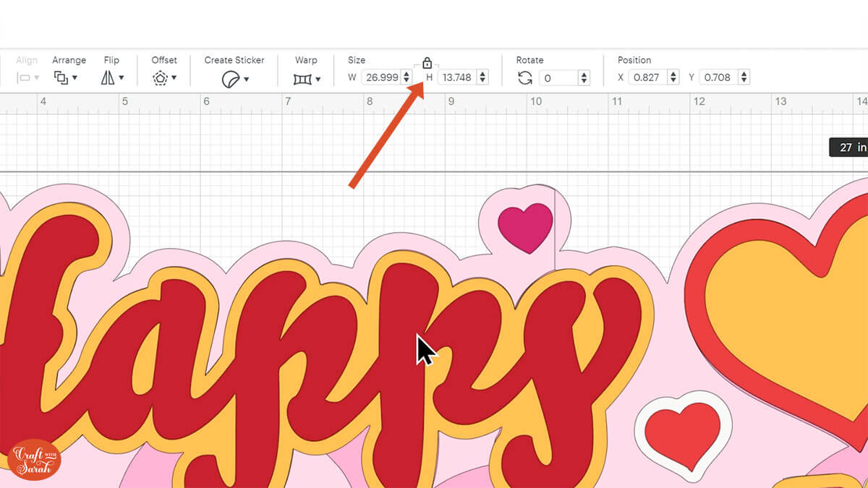Screen dimensions: 868x488
Task: Open the Arrange tool
Action: [x=61, y=77]
